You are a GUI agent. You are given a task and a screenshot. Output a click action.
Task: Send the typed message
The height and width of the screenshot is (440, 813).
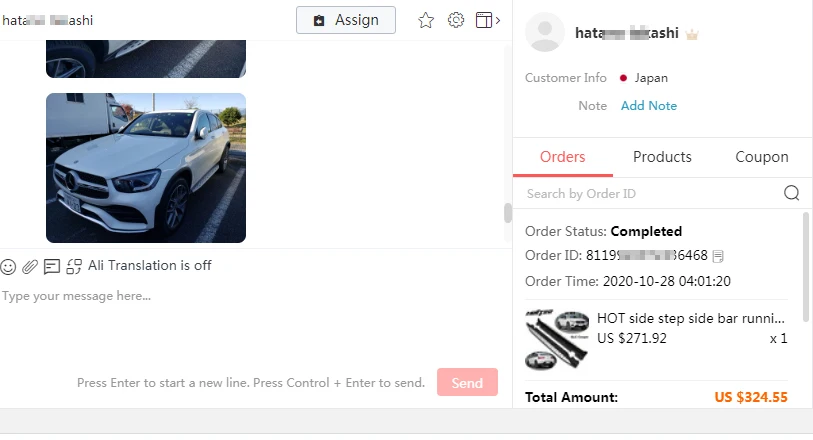(x=467, y=382)
